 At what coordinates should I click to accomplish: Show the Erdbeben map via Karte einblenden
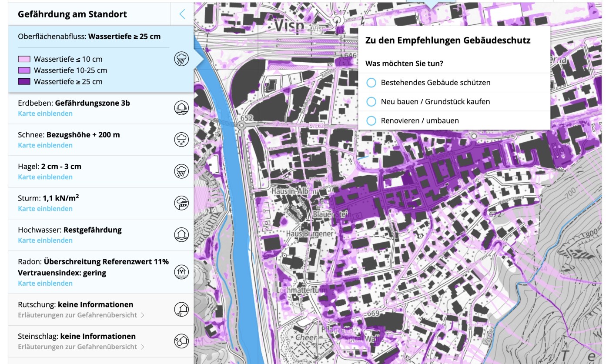tap(45, 114)
